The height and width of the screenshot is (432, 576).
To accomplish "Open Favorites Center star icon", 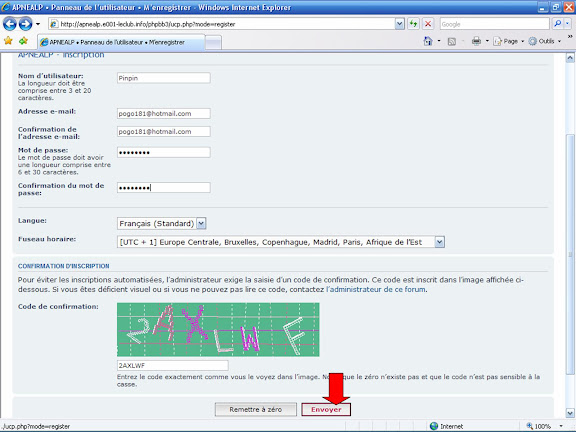I will (x=8, y=41).
